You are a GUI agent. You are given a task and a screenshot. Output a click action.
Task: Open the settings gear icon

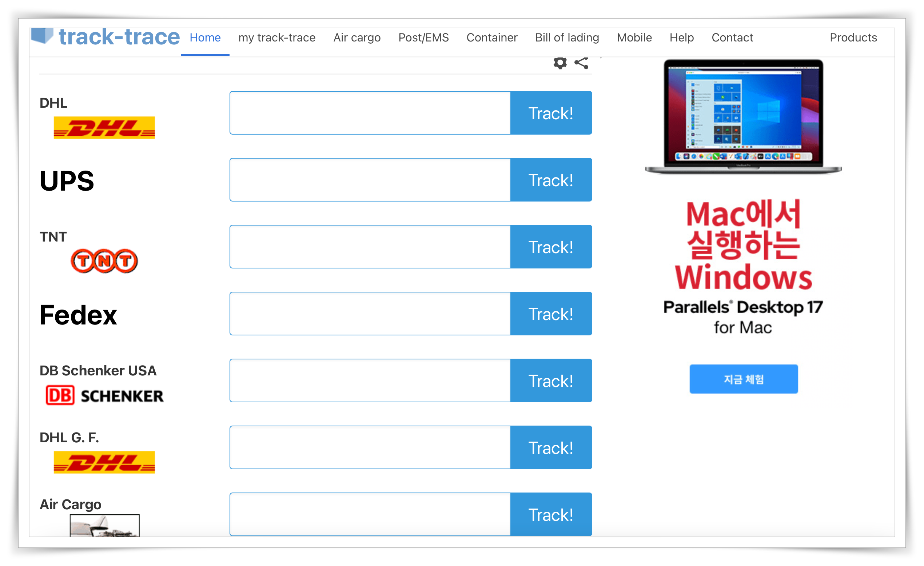[x=560, y=63]
